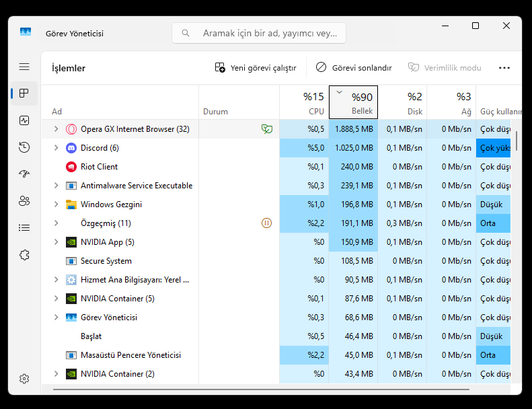Click the horizontal scrollbar at bottom
Viewport: 532px width, 409px height.
(x=261, y=389)
